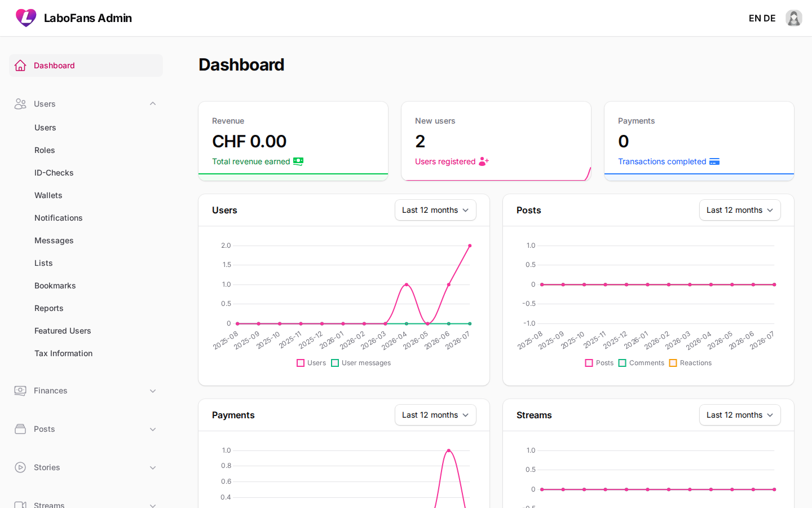Toggle the Comments series in Posts legend
This screenshot has width=812, height=508.
(x=641, y=363)
